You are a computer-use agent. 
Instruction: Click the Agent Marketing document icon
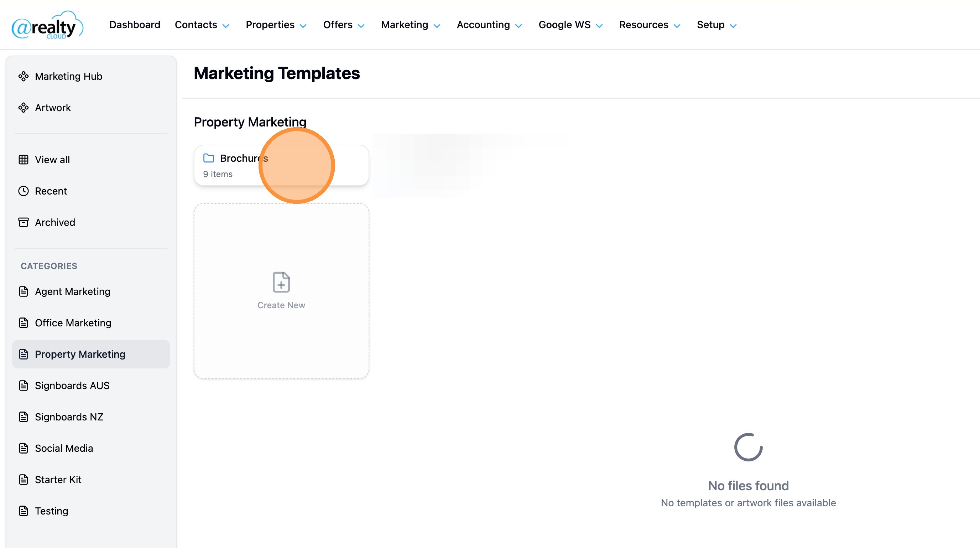coord(24,291)
